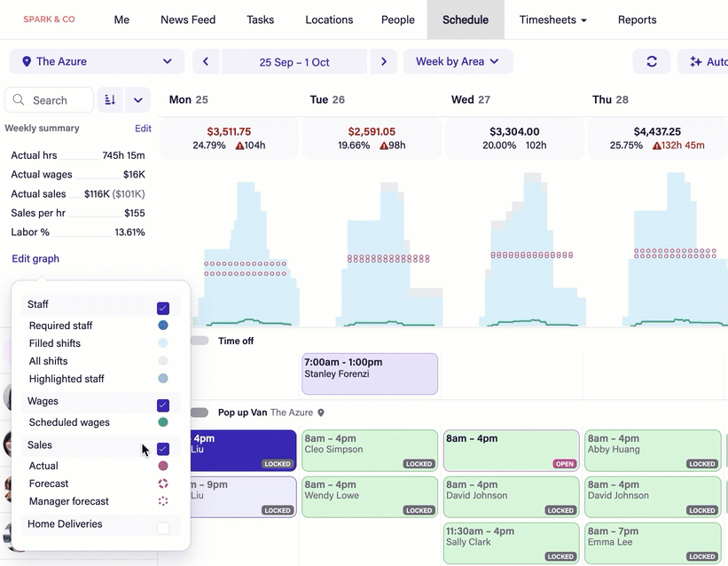
Task: Enable the Home Deliveries checkbox
Action: click(163, 528)
